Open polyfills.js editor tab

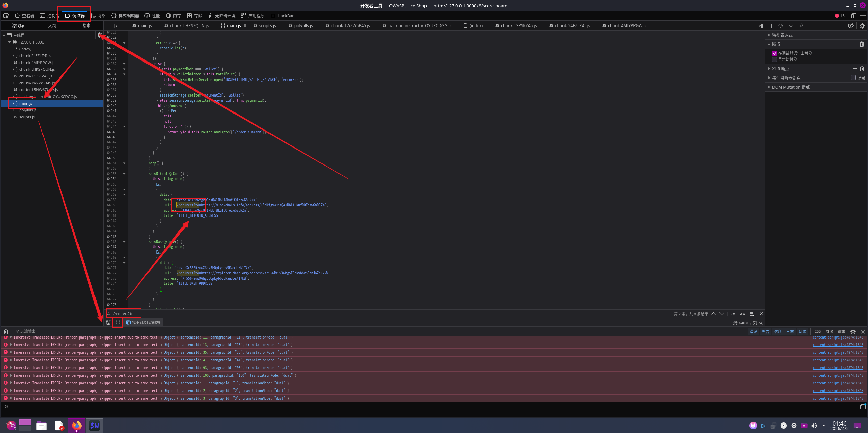[x=300, y=26]
